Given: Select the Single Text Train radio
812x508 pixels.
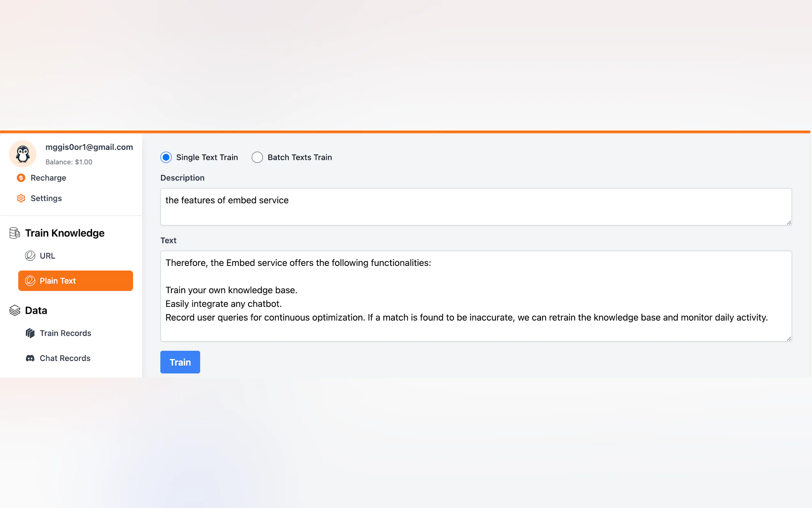Looking at the screenshot, I should [x=166, y=157].
